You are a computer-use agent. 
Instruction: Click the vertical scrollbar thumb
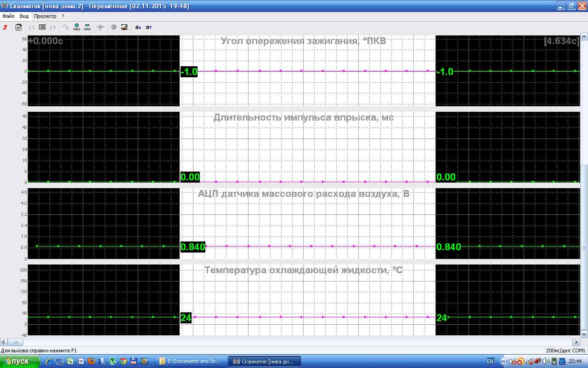[x=584, y=248]
